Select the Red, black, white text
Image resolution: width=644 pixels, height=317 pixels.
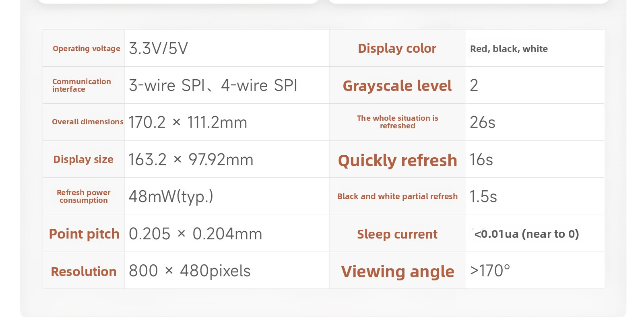tap(509, 49)
